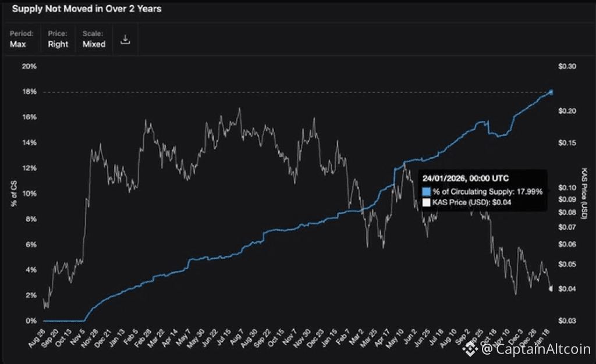Screen dimensions: 596x364
Task: Click the 0% y-axis label
Action: (x=31, y=320)
